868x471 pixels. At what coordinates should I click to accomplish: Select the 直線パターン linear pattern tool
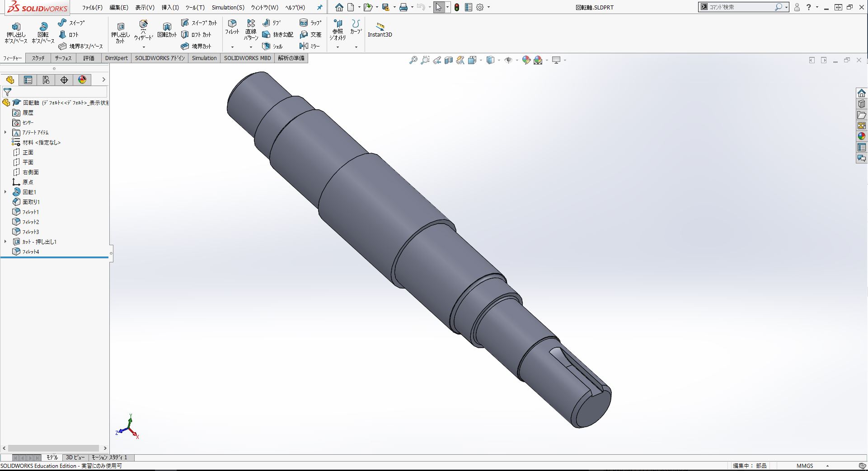click(x=251, y=30)
